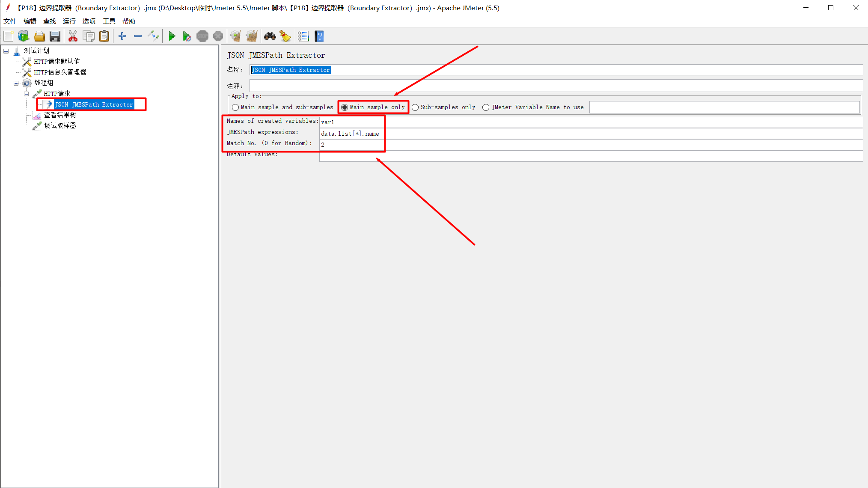
Task: Open Search with binoculars icon
Action: tap(270, 36)
